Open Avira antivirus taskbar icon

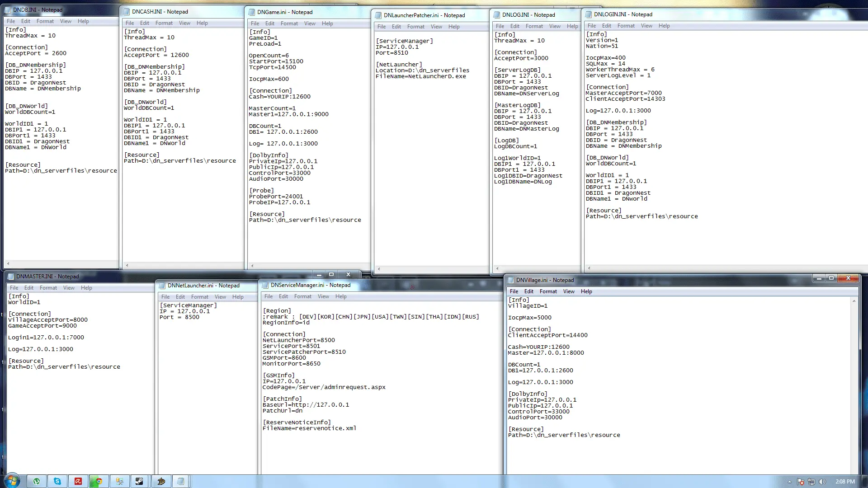tap(78, 481)
